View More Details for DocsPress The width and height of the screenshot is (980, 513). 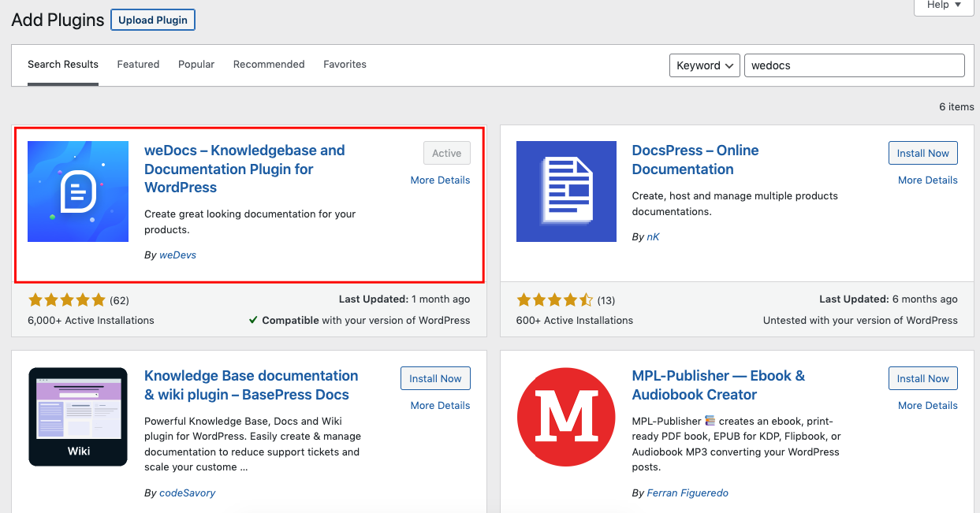click(928, 180)
